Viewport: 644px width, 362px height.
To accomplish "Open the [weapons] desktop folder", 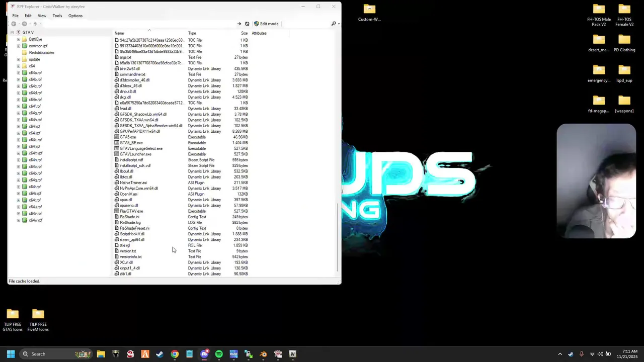I will point(624,105).
